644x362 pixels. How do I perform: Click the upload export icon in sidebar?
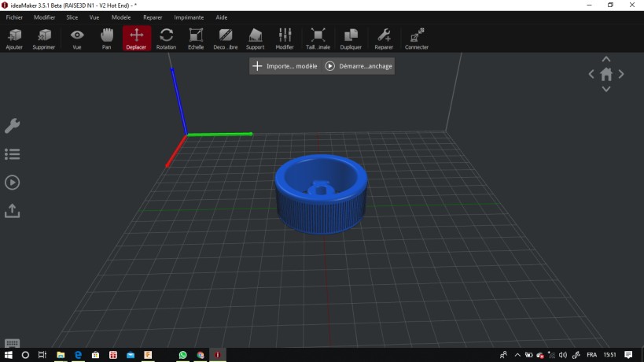(x=13, y=211)
